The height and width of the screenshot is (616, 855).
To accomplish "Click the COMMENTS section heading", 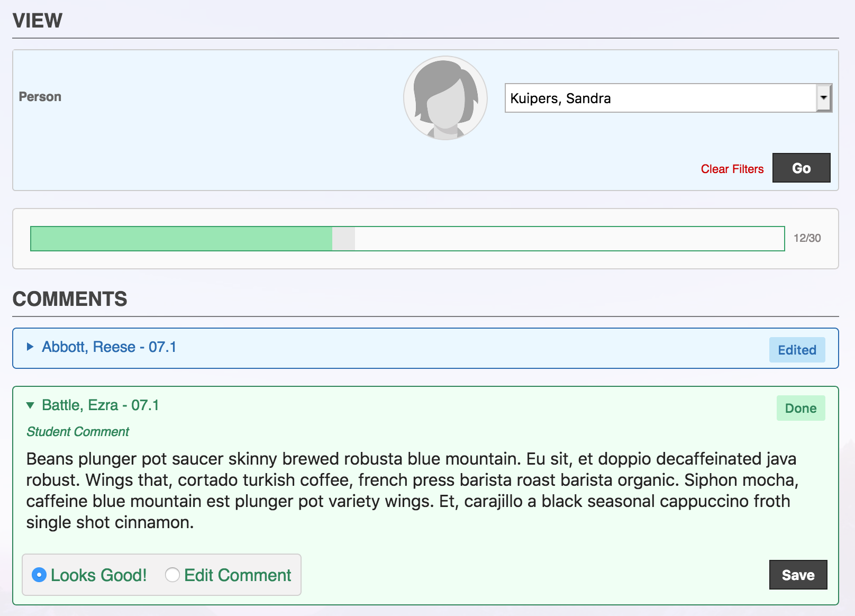I will (x=70, y=298).
